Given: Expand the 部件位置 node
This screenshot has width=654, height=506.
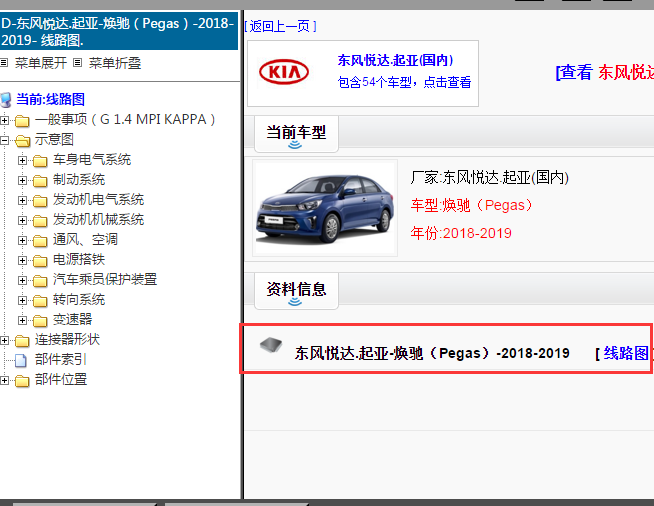Looking at the screenshot, I should [4, 380].
